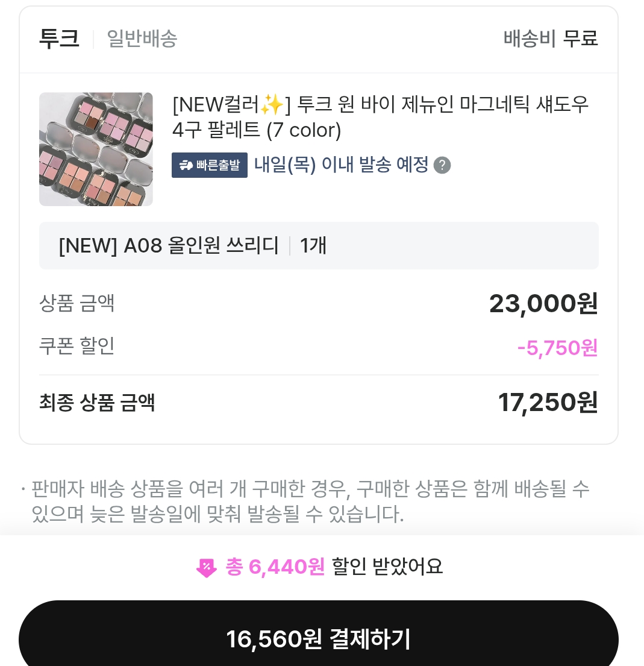This screenshot has height=666, width=644.
Task: Click the 배송비 무료 shipping fee text
Action: click(x=550, y=39)
